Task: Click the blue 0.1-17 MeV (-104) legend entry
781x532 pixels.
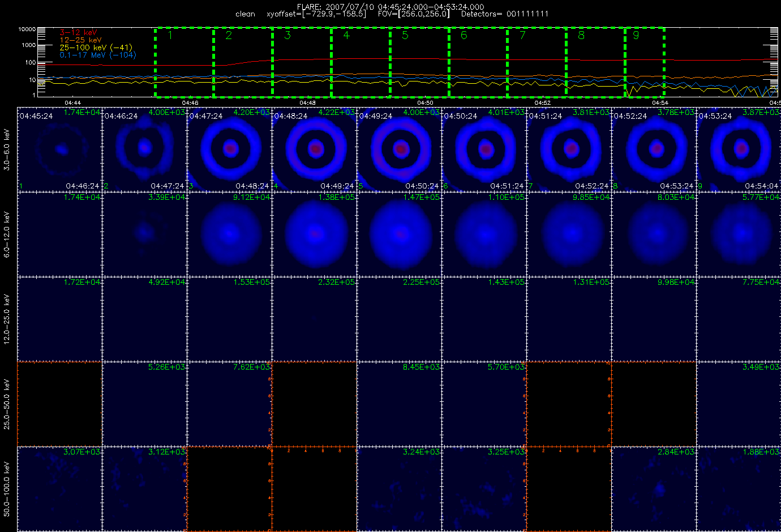Action: (98, 55)
